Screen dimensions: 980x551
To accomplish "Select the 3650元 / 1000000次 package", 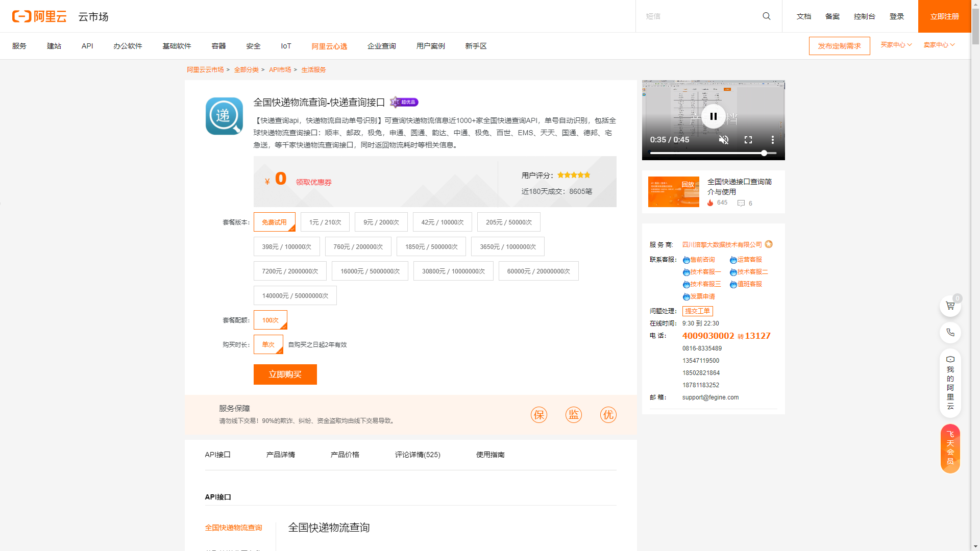I will [508, 246].
